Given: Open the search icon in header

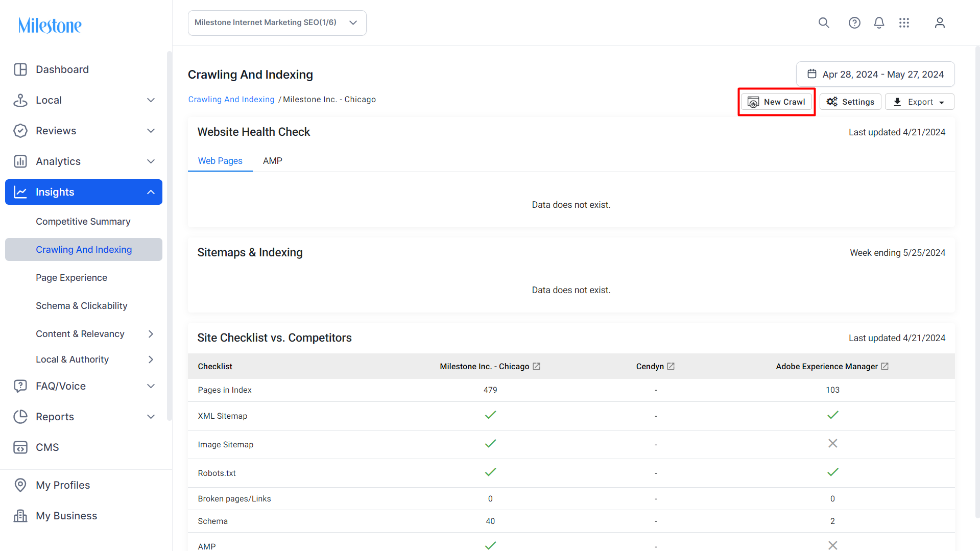Looking at the screenshot, I should 824,23.
